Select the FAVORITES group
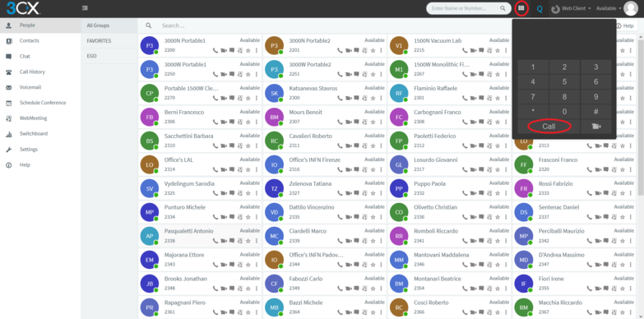 (99, 41)
